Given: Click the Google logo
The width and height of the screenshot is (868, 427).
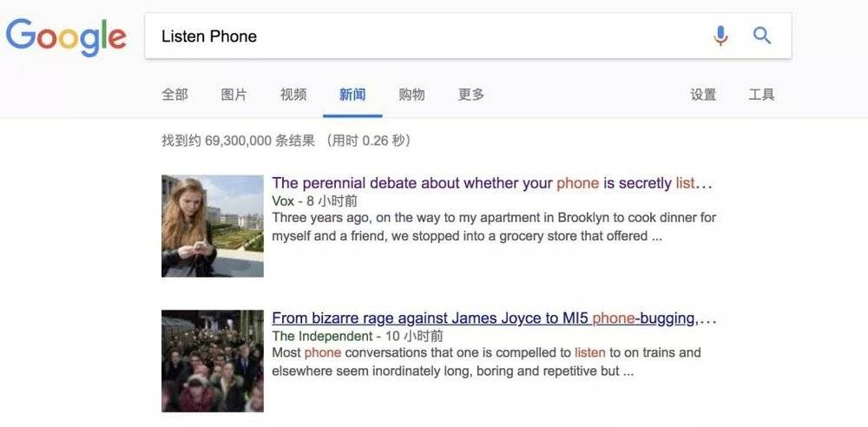Looking at the screenshot, I should pos(66,36).
